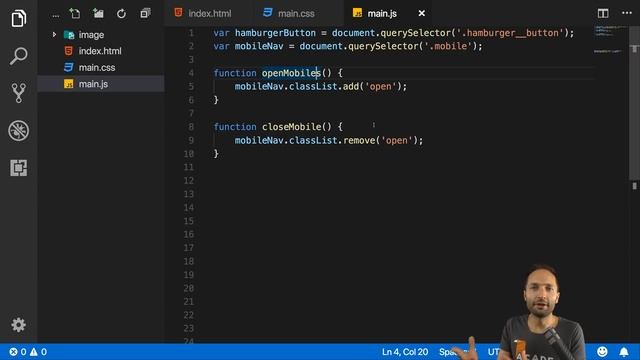Image resolution: width=640 pixels, height=360 pixels.
Task: Open image folder in file tree
Action: coord(91,35)
